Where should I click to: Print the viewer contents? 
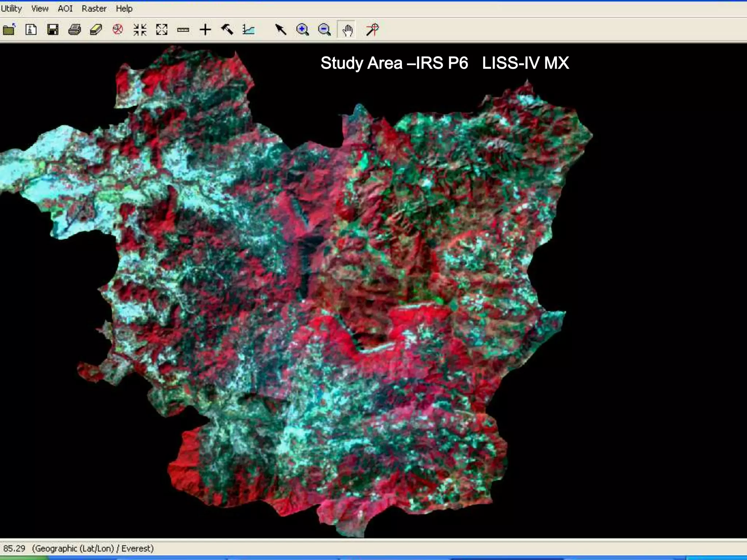[x=75, y=30]
